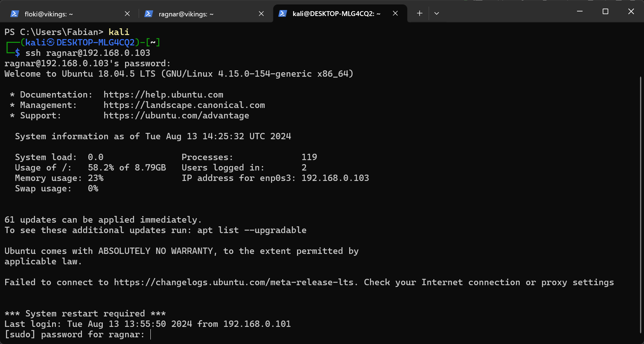Image resolution: width=644 pixels, height=344 pixels.
Task: Close the kali@DESKTOP-MLG4CQ2 tab
Action: (x=395, y=13)
